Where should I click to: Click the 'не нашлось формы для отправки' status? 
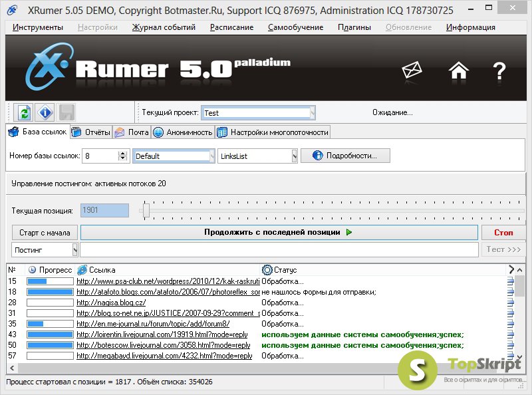(x=319, y=292)
